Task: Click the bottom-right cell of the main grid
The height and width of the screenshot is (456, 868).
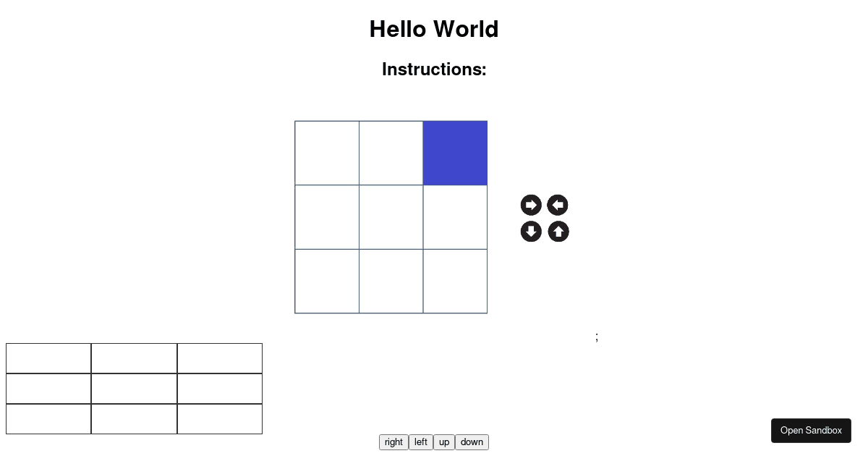Action: click(455, 280)
